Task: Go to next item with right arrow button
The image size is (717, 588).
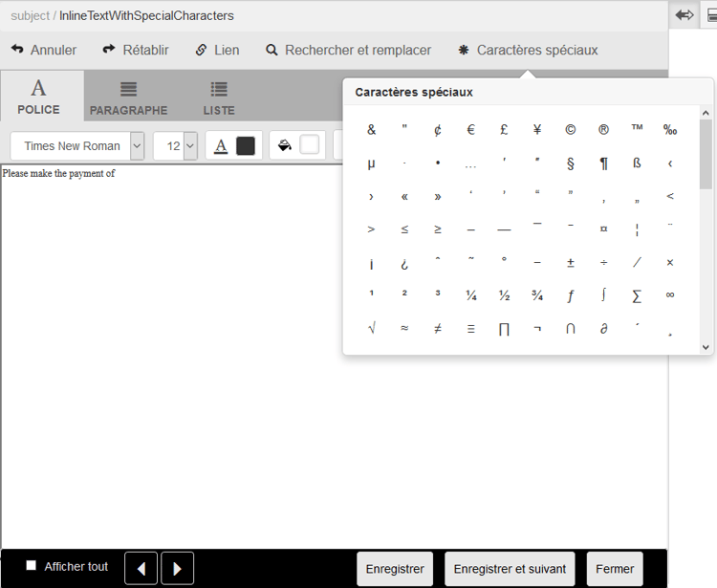Action: [178, 568]
